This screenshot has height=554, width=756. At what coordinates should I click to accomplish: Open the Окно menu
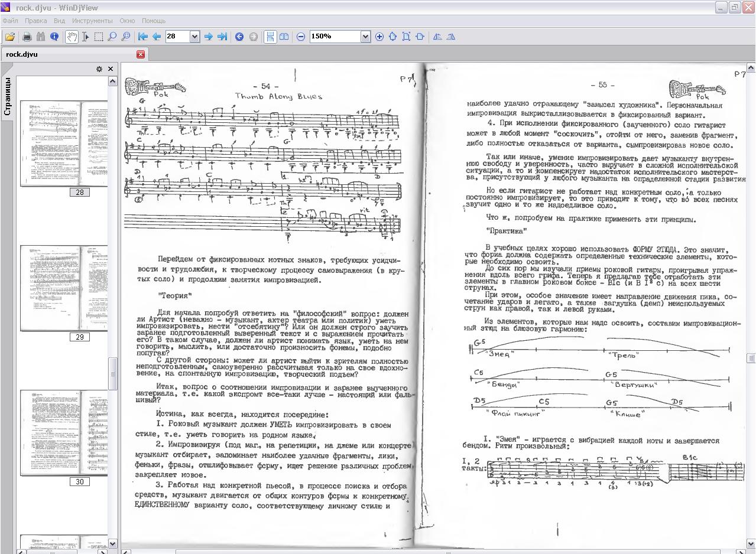(x=127, y=21)
